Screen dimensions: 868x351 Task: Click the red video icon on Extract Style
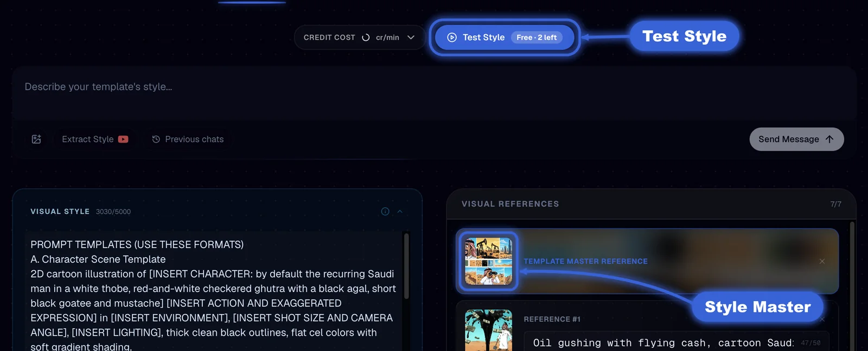pos(123,139)
